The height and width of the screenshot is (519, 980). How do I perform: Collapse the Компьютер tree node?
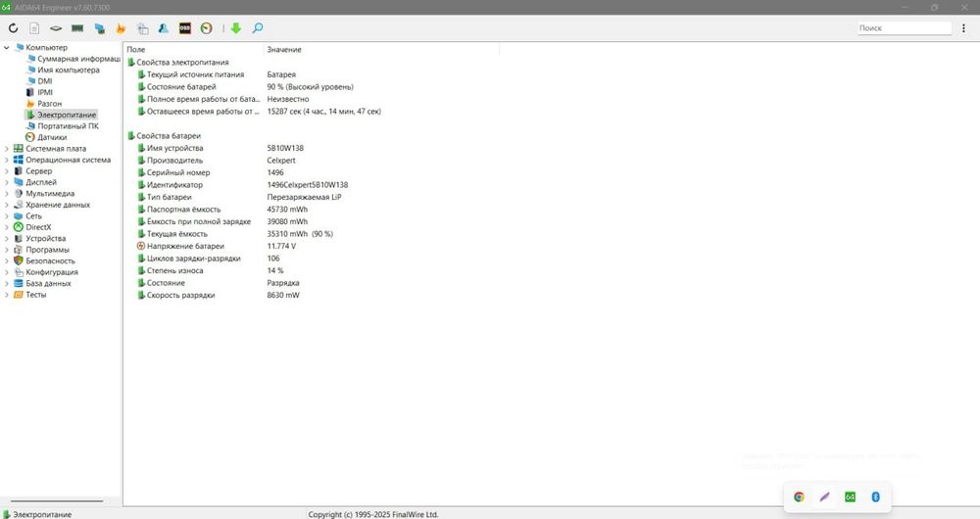tap(7, 47)
